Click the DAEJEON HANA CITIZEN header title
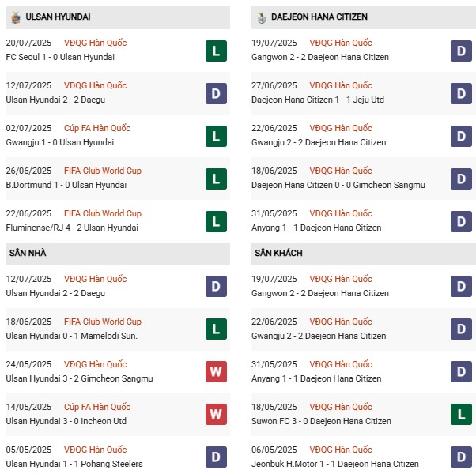Image resolution: width=476 pixels, height=474 pixels. point(319,17)
